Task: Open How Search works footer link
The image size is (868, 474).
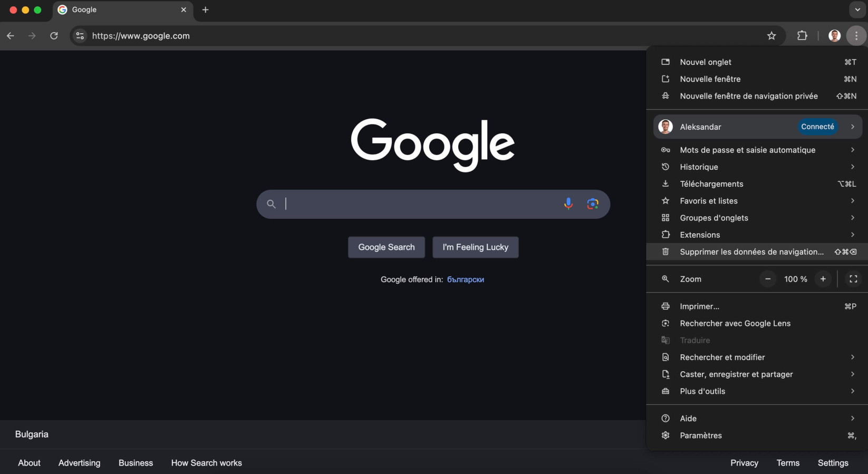Action: [207, 463]
